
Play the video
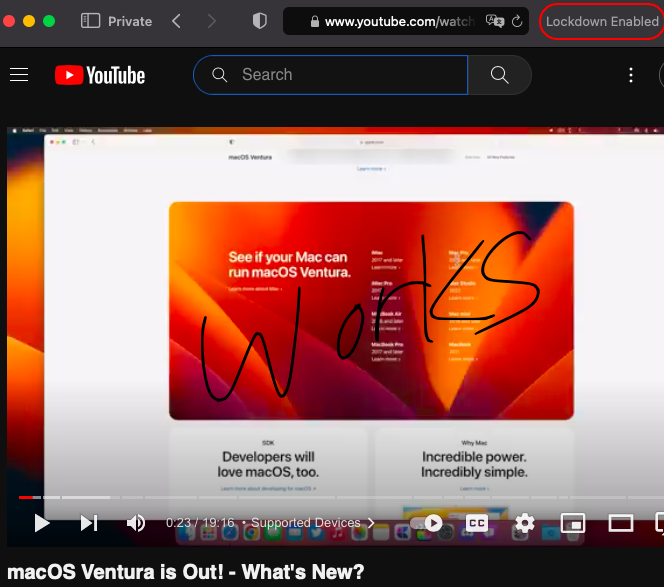[x=42, y=523]
